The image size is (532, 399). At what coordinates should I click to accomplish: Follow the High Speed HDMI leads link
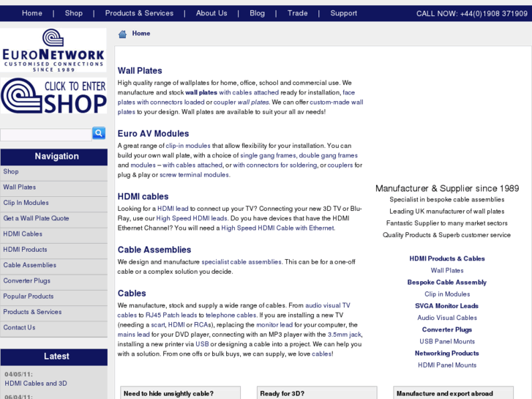[192, 218]
